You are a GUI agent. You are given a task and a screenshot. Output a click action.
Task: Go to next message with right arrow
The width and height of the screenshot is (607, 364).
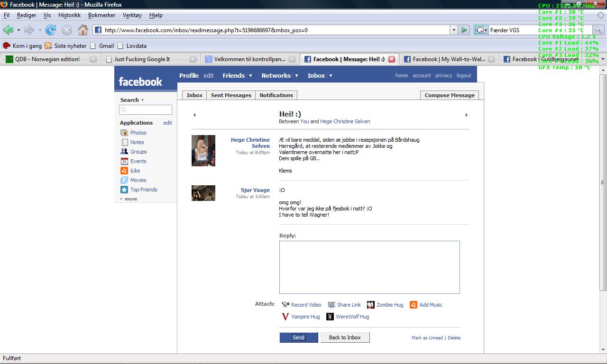pyautogui.click(x=466, y=115)
